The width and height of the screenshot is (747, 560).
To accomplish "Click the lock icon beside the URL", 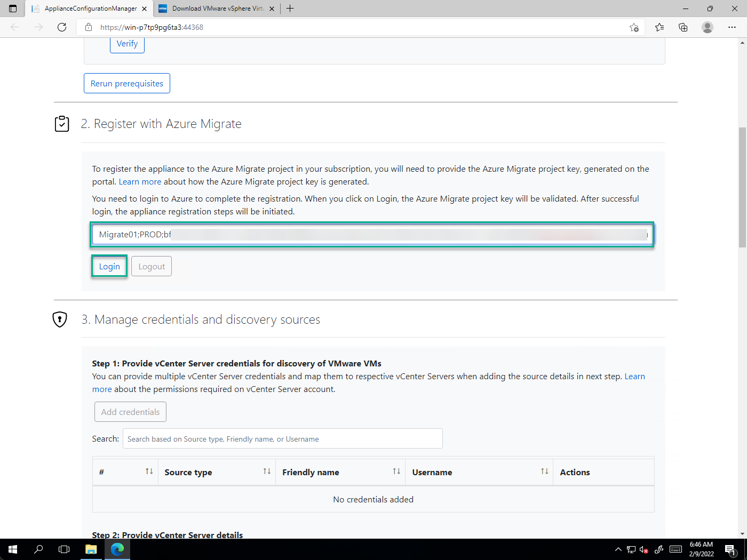I will (x=89, y=27).
